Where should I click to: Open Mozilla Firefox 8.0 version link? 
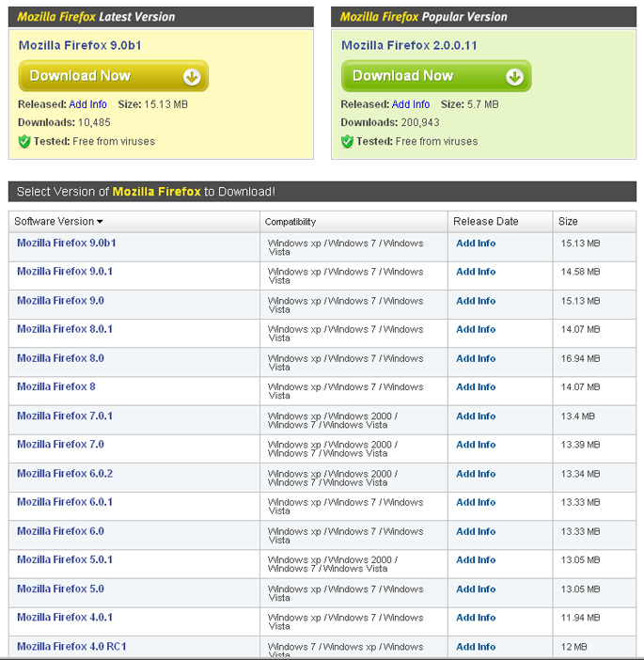(60, 358)
